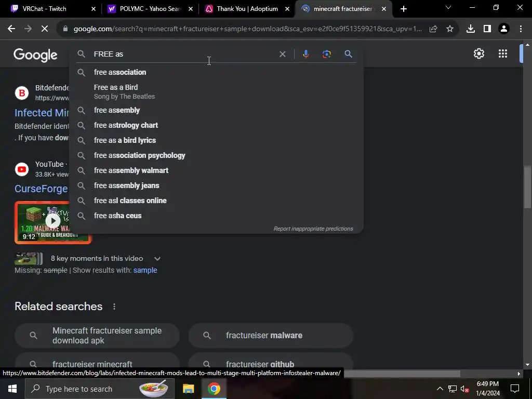Viewport: 532px width, 399px height.
Task: Click the address bar URL
Action: click(x=248, y=29)
